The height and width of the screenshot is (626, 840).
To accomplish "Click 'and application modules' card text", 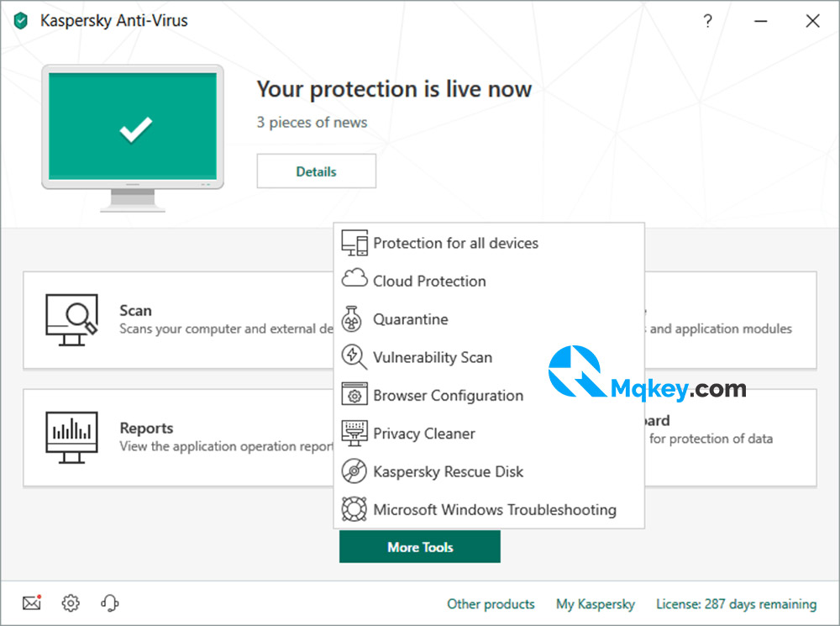I will click(721, 329).
